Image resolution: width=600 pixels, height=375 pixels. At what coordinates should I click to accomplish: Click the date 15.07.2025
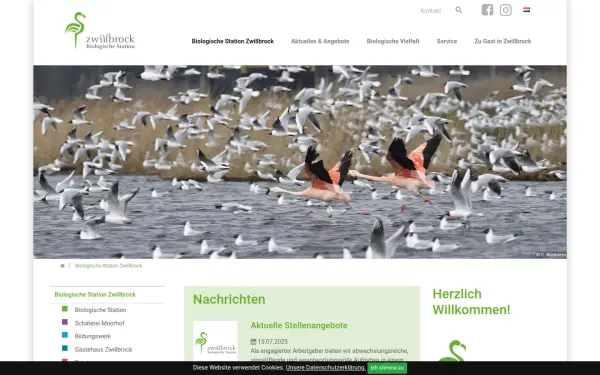[272, 342]
